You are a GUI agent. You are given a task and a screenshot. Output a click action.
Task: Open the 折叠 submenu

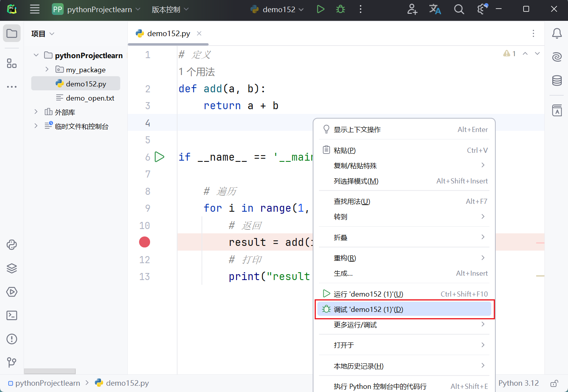(404, 237)
